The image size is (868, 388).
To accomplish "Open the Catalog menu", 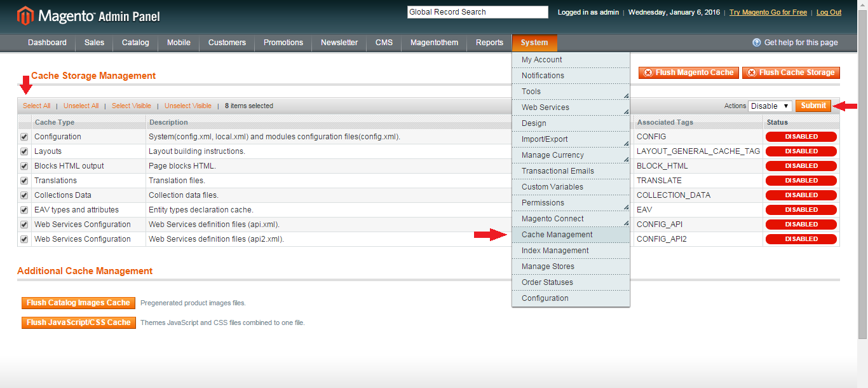I will 135,43.
